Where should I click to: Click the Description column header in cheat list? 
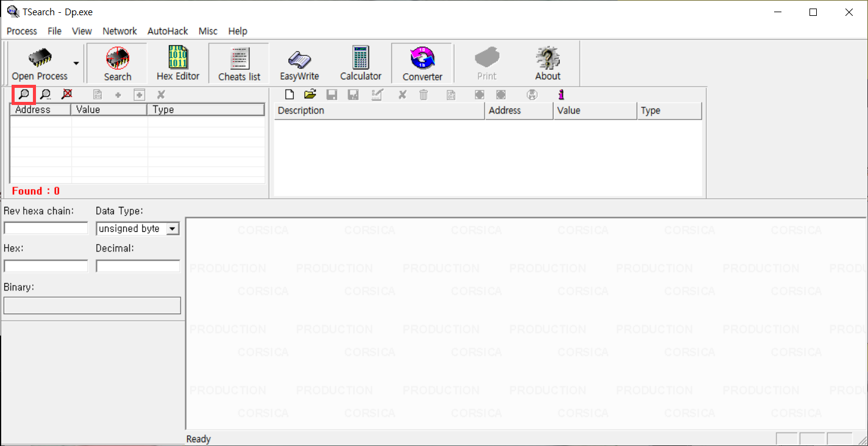click(x=380, y=110)
